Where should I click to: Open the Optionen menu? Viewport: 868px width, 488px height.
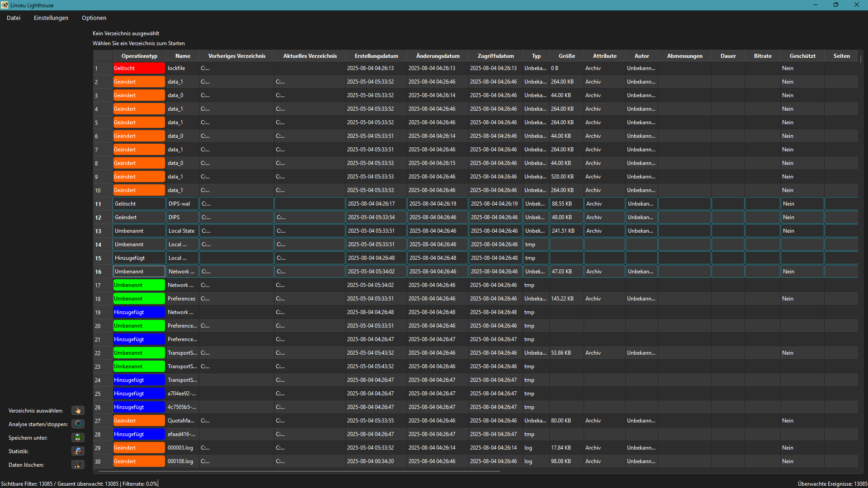pos(94,18)
